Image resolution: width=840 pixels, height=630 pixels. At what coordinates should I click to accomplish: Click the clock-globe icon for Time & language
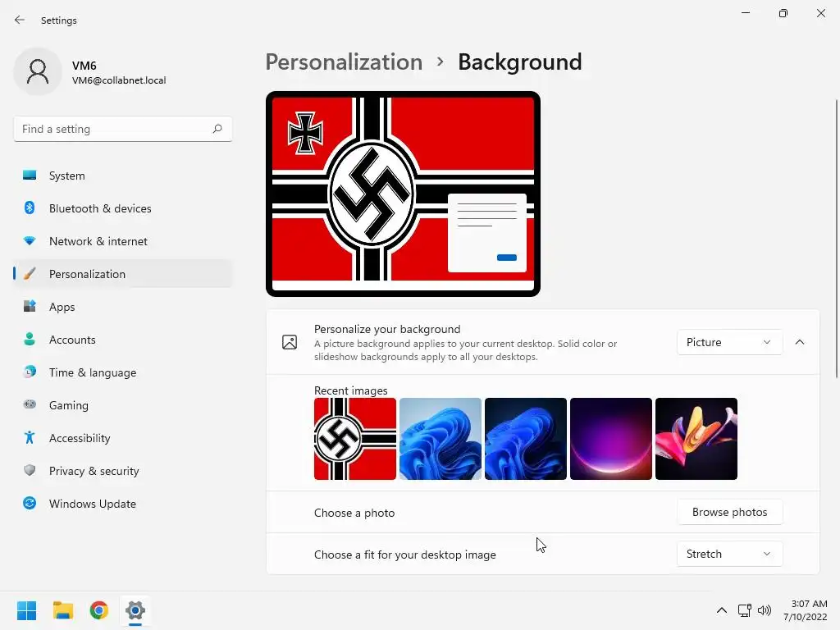click(30, 372)
